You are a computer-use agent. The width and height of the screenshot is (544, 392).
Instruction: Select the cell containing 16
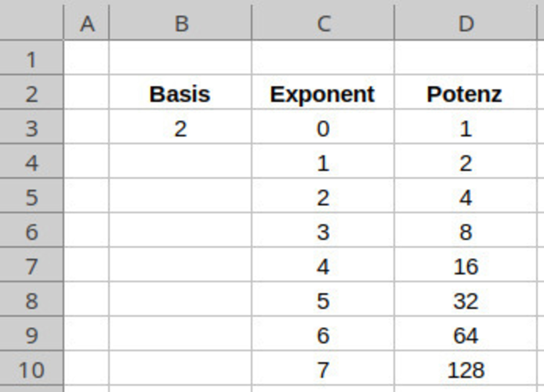click(x=466, y=266)
